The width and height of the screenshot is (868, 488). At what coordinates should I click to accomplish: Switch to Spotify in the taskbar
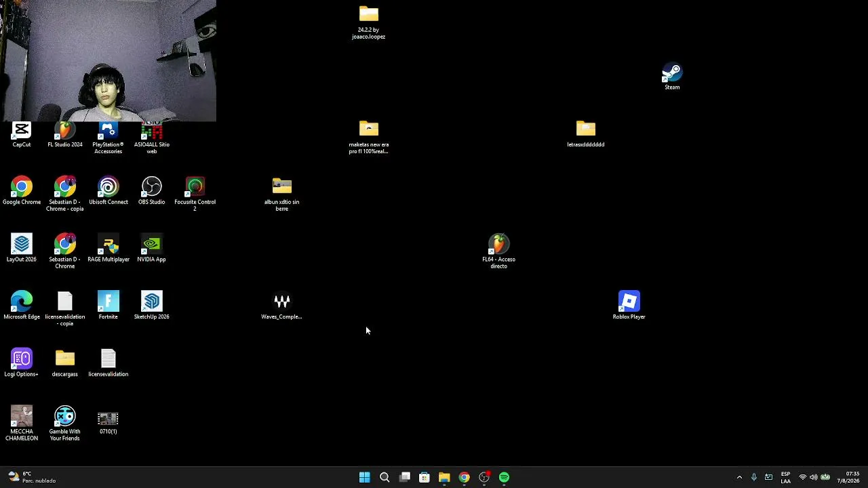[505, 477]
